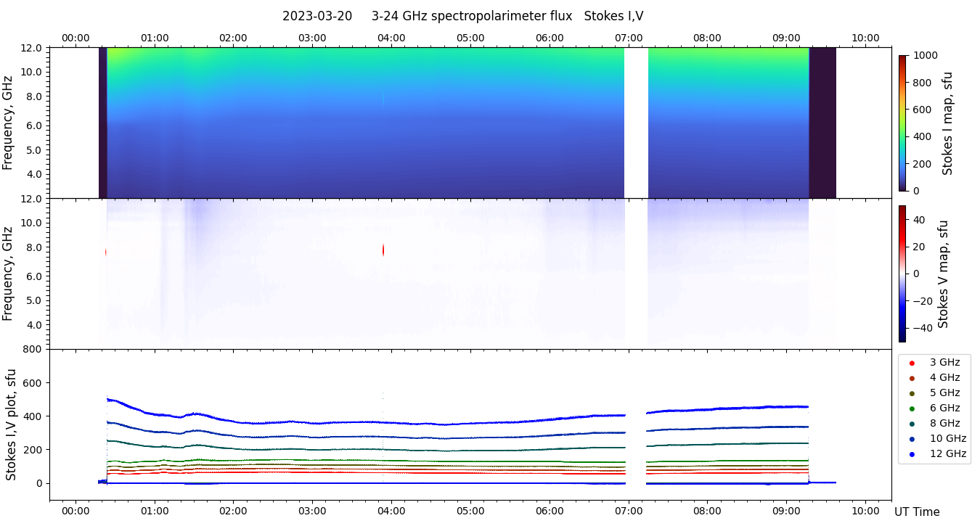Select the blue 12 GHz legend marker
Viewport: 980px width, 526px height.
tap(912, 454)
